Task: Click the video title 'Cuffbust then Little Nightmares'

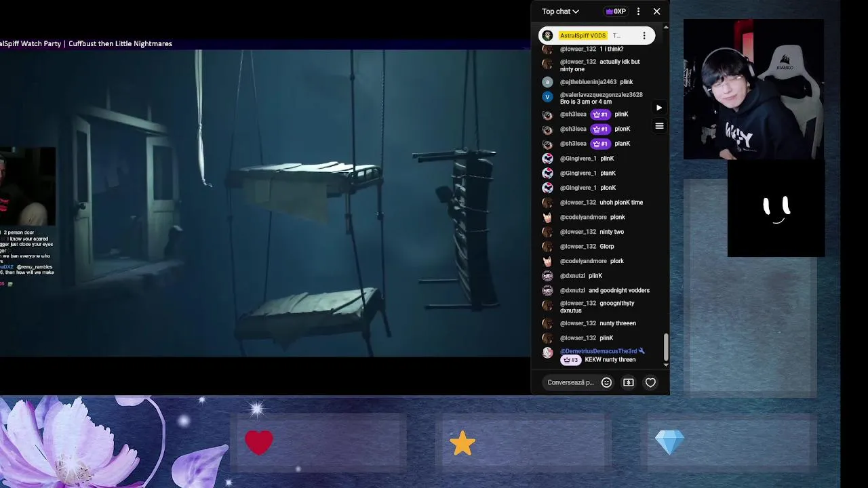Action: [x=120, y=43]
